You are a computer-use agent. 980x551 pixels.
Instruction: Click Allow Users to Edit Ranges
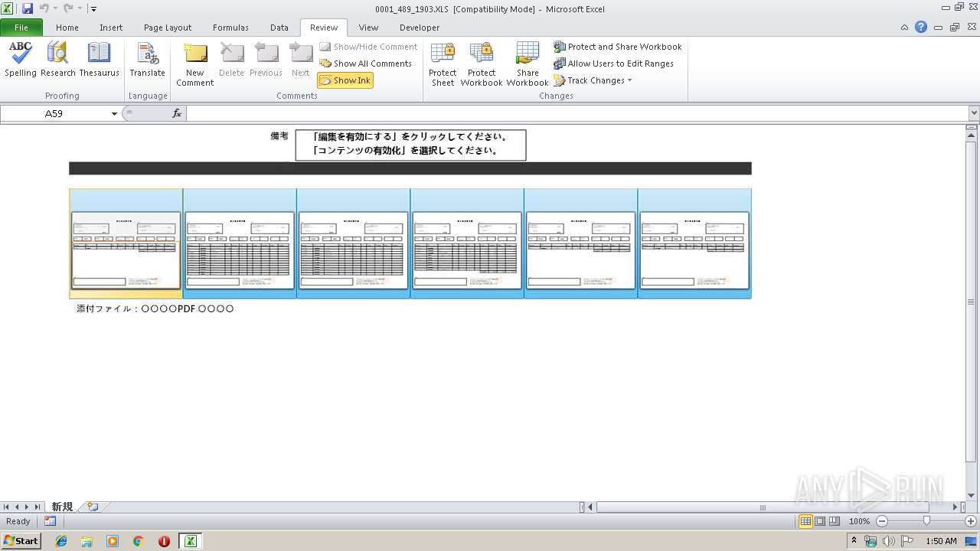pyautogui.click(x=614, y=64)
